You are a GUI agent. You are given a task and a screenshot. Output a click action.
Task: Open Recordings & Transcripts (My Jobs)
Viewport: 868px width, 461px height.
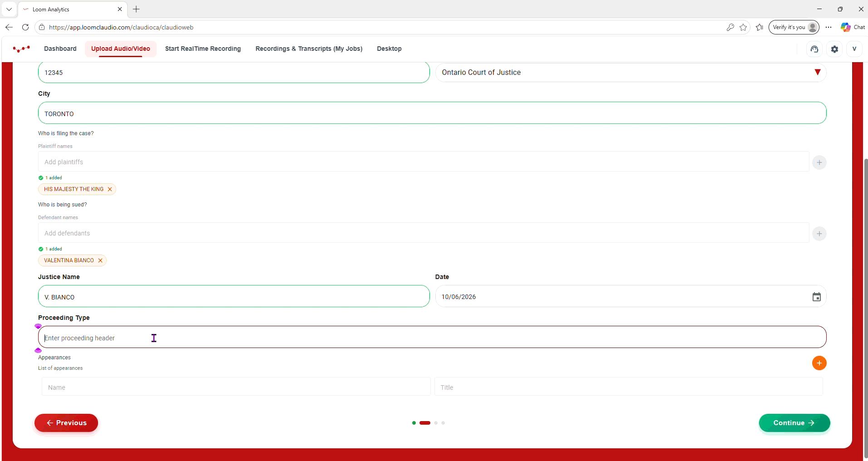[x=309, y=49]
